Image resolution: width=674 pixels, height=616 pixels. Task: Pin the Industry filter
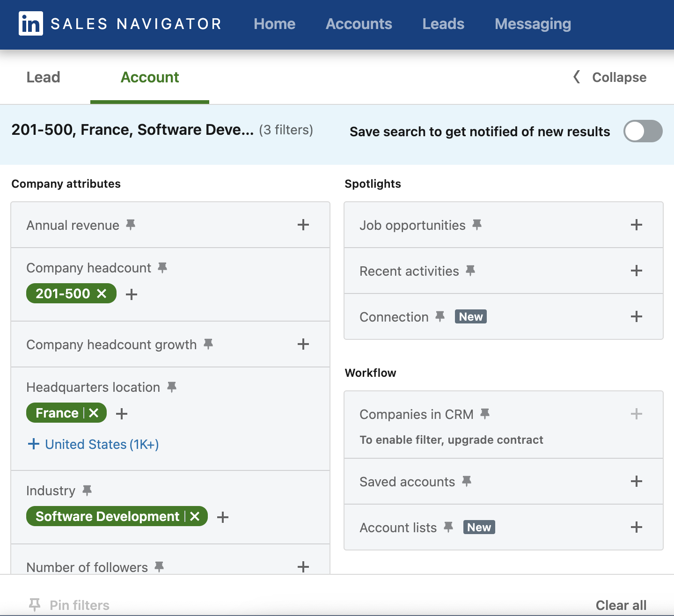(x=87, y=491)
